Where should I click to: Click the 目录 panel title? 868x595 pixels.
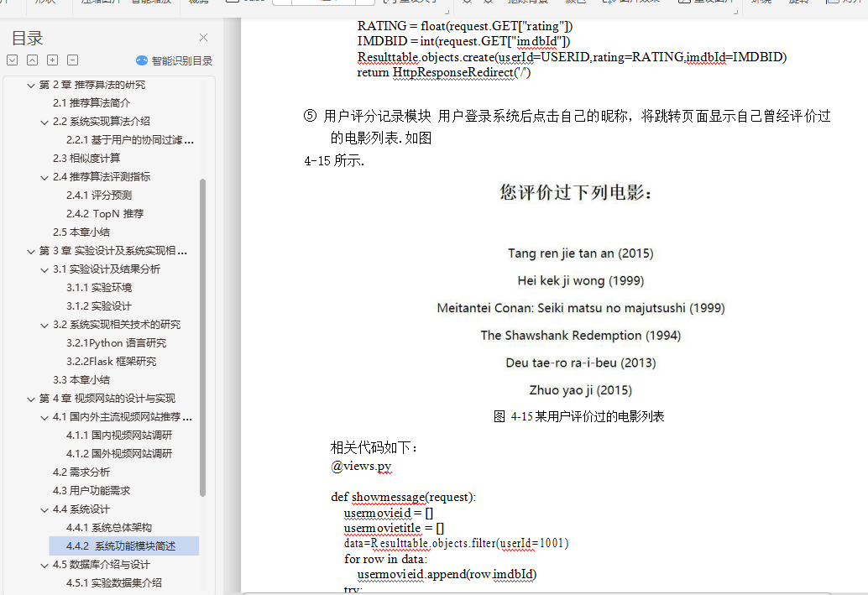(27, 39)
